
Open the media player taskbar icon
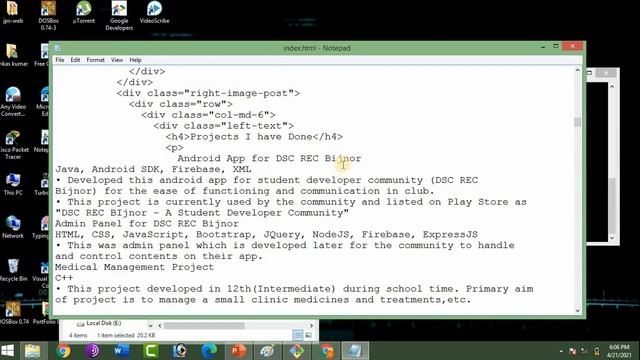click(x=180, y=351)
